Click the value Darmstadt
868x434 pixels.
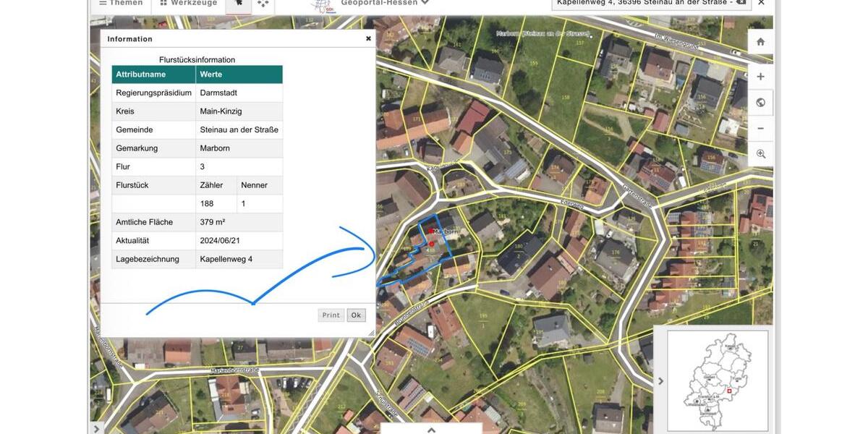click(x=218, y=93)
